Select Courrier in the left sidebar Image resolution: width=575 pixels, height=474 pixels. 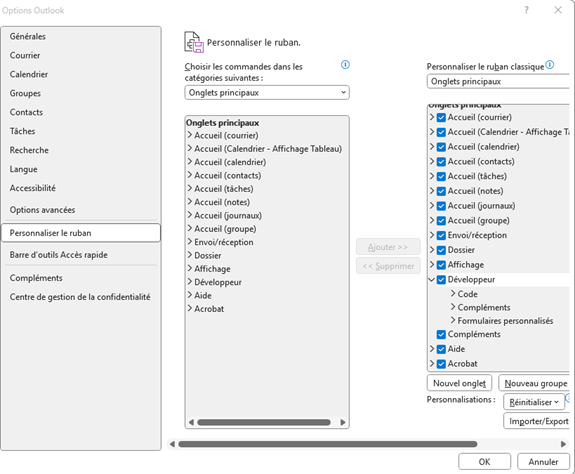[25, 55]
